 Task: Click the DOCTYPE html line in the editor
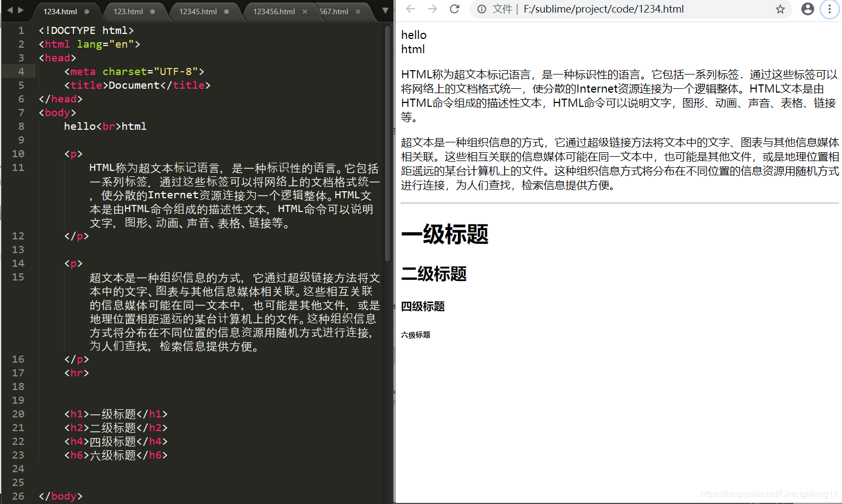pyautogui.click(x=86, y=31)
